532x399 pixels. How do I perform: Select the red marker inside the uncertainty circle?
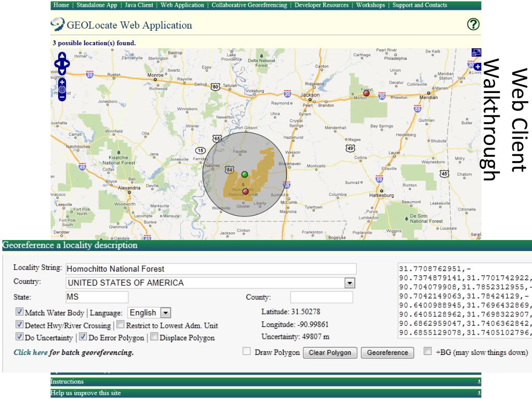pos(246,192)
